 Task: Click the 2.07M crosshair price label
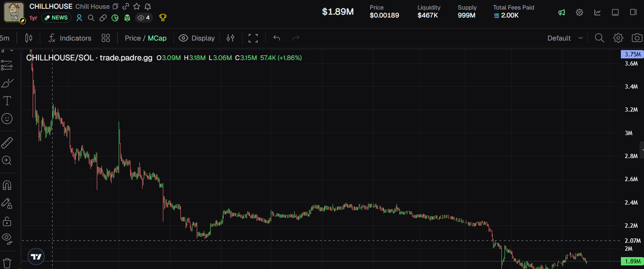(x=633, y=241)
